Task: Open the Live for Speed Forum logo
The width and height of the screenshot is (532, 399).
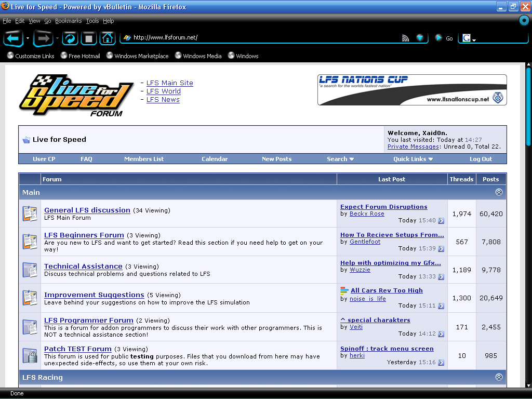Action: click(76, 96)
